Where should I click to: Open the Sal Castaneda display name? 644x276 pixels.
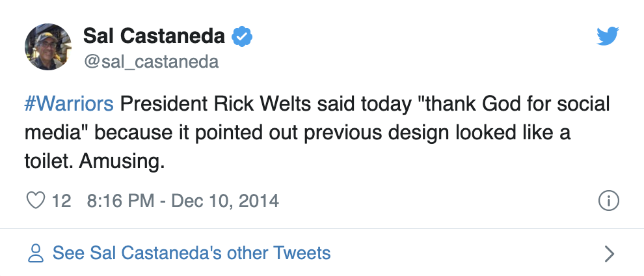(x=154, y=36)
